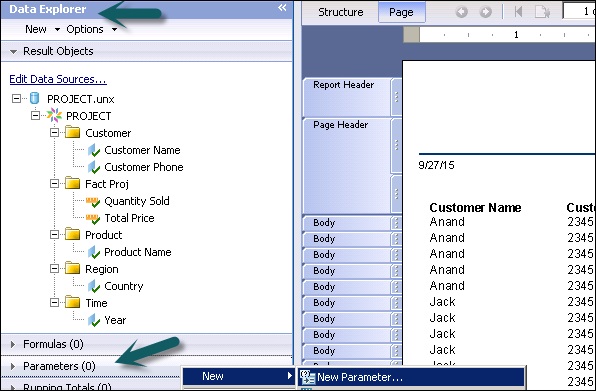
Task: Select the Report Header section label
Action: pyautogui.click(x=344, y=85)
